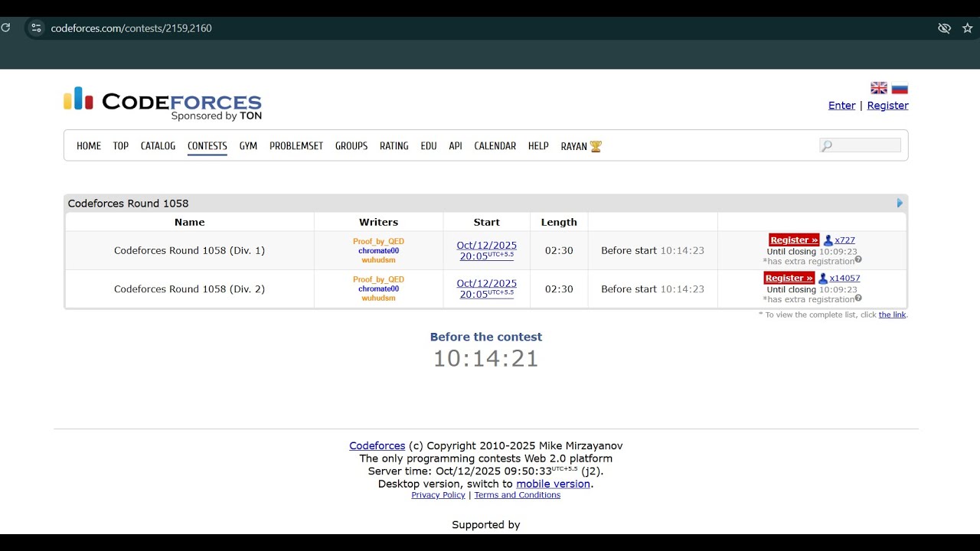
Task: Click the large 10:14:21 countdown timer
Action: point(486,358)
